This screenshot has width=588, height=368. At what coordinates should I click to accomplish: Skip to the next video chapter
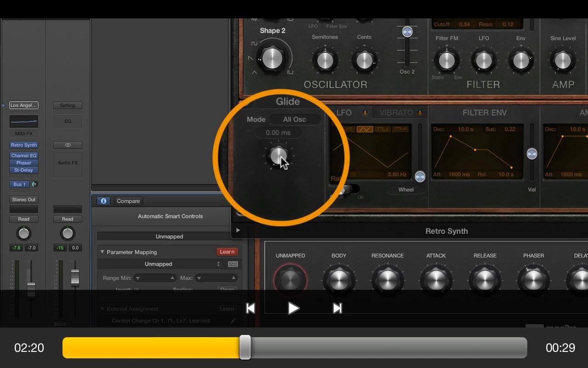point(337,308)
